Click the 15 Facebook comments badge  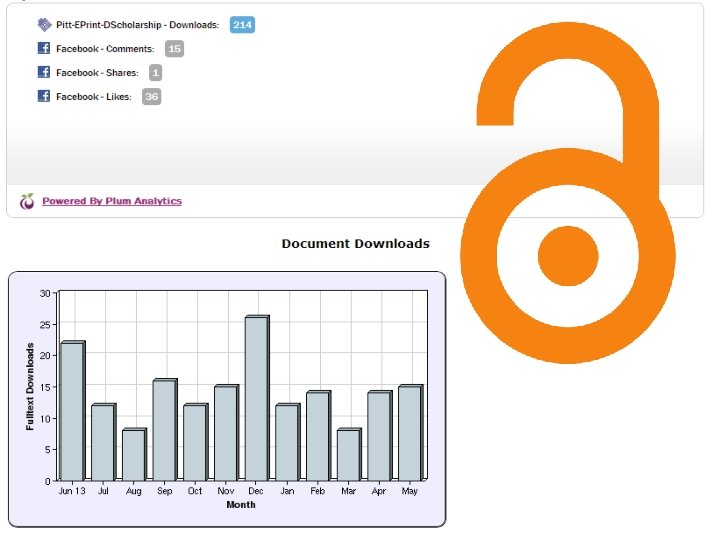pos(174,49)
